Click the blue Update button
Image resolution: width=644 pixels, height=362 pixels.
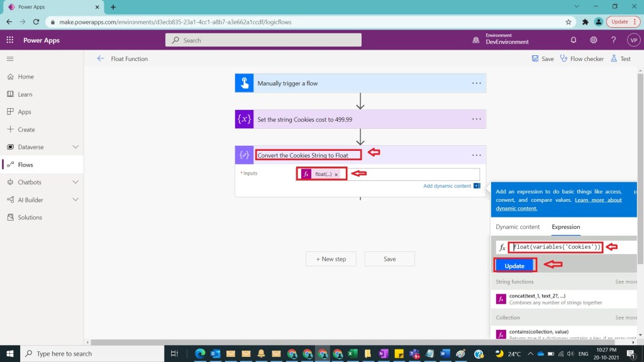point(514,266)
